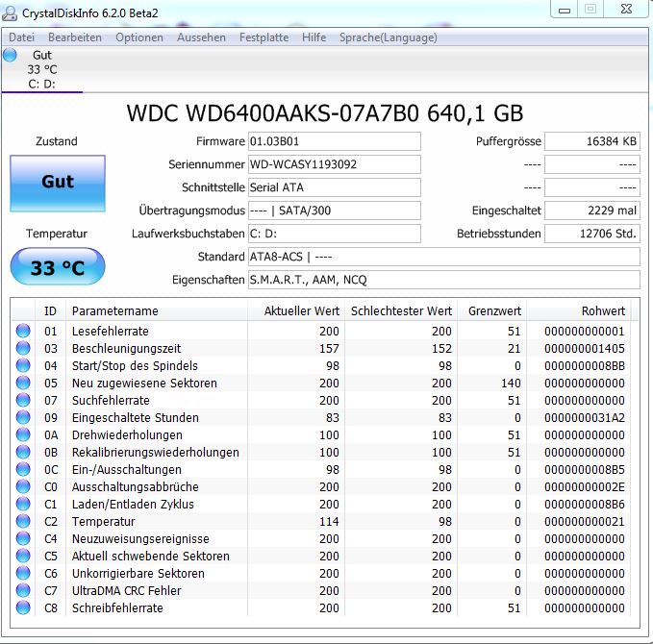Select the Beschleunigungszeit parameter name
This screenshot has height=644, width=653.
click(x=127, y=349)
